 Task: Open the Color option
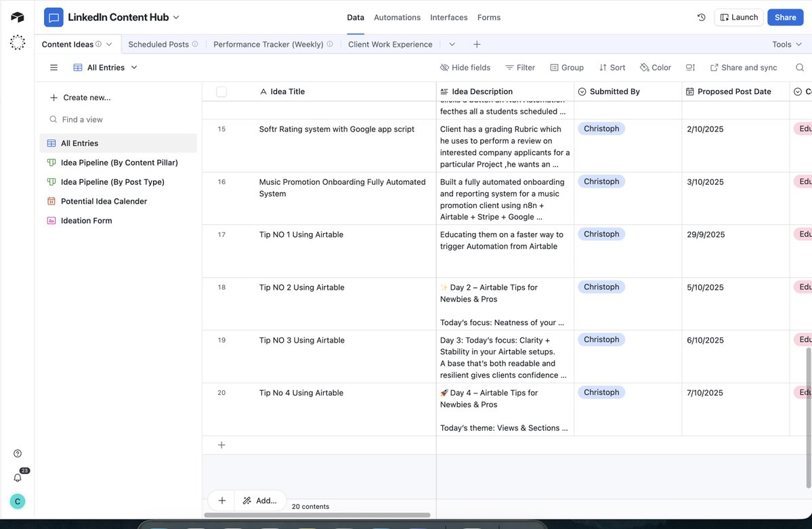(655, 67)
